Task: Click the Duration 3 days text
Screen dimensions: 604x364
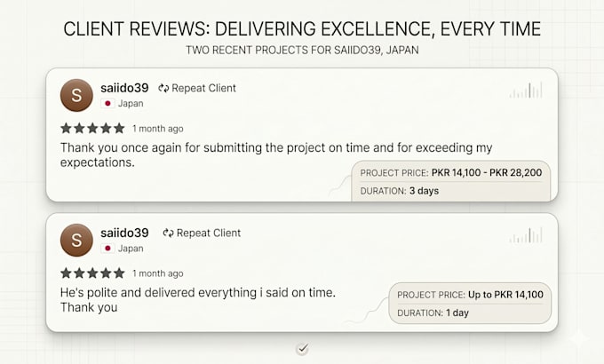Action: tap(400, 191)
